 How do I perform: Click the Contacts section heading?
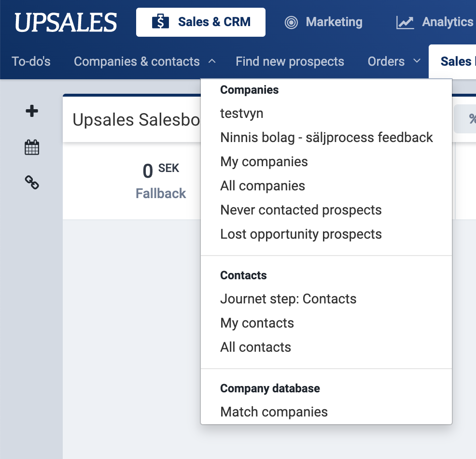click(243, 275)
